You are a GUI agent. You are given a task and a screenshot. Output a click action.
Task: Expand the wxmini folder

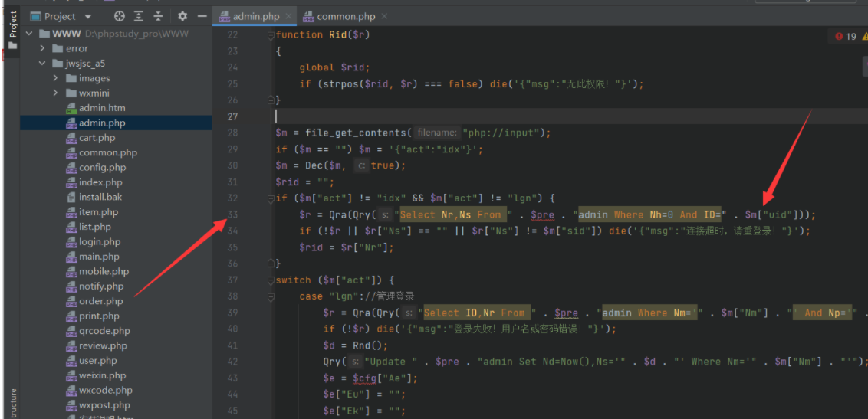(x=55, y=93)
